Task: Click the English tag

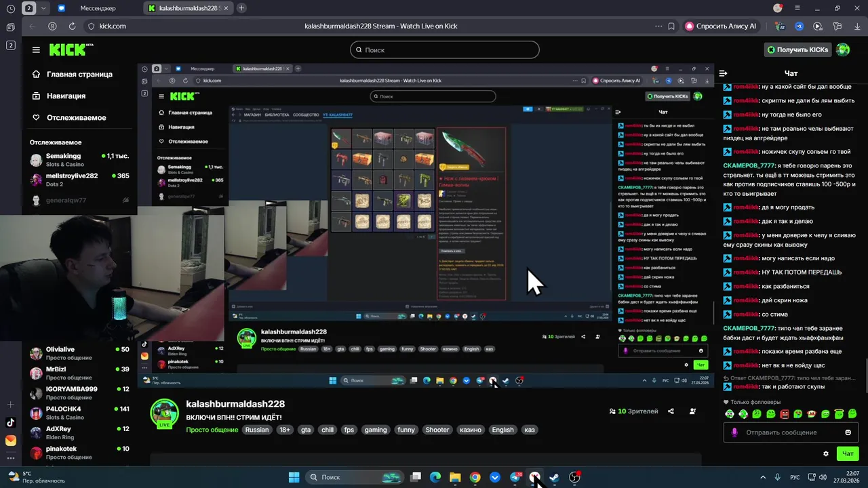Action: pos(502,430)
